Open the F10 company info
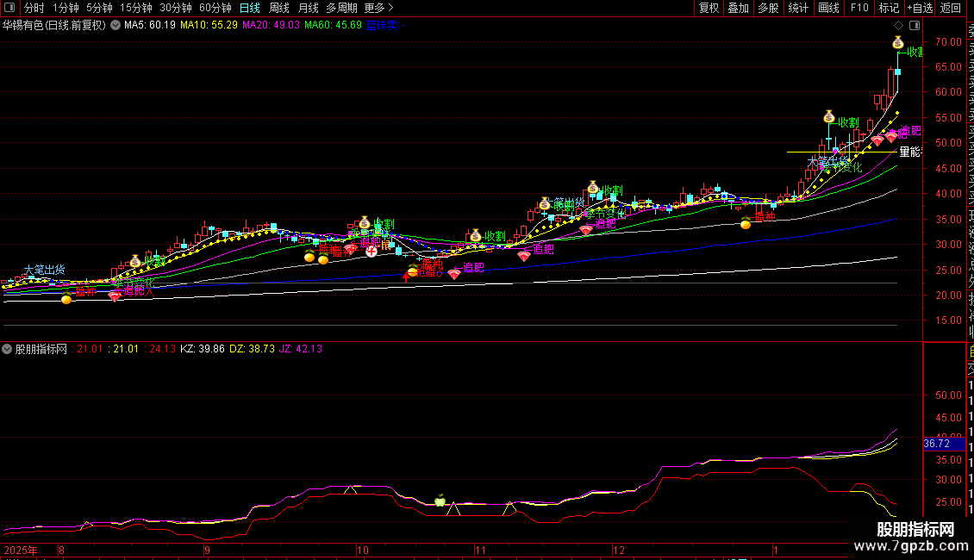The width and height of the screenshot is (974, 560). tap(859, 9)
